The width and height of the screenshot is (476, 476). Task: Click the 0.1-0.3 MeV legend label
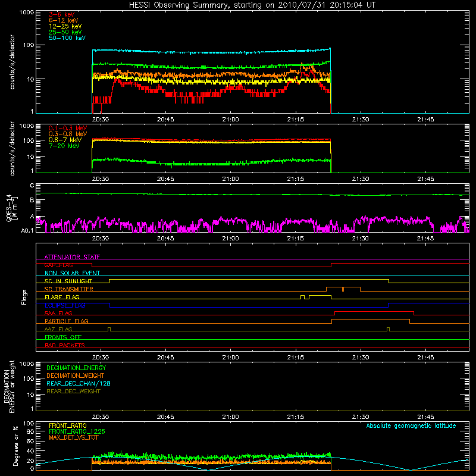coord(68,128)
